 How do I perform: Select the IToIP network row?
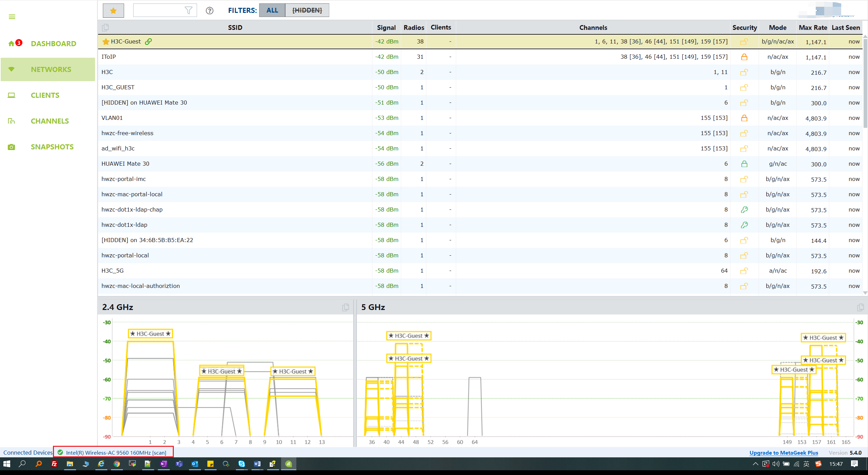[x=480, y=57]
